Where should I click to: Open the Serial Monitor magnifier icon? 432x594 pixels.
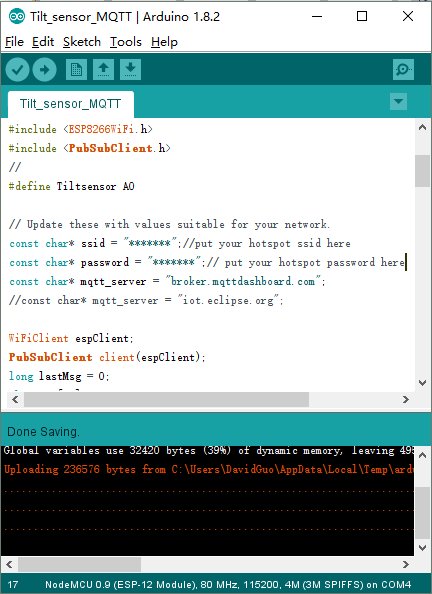click(x=403, y=69)
